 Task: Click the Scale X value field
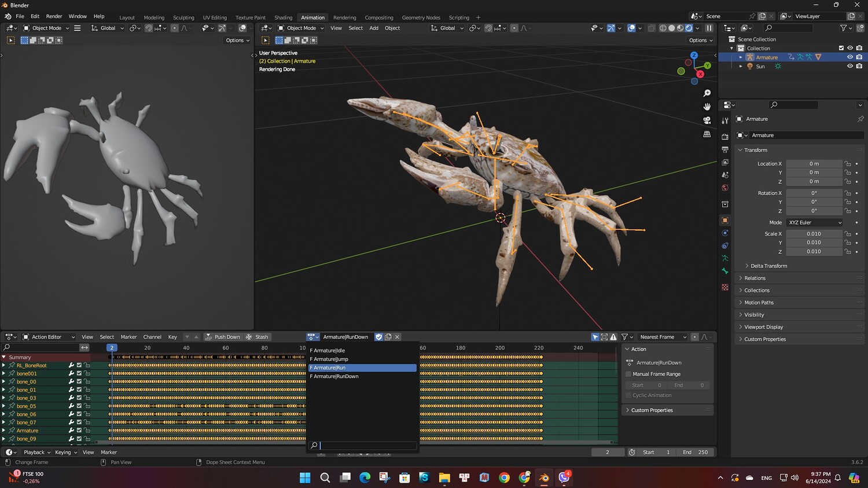(814, 234)
